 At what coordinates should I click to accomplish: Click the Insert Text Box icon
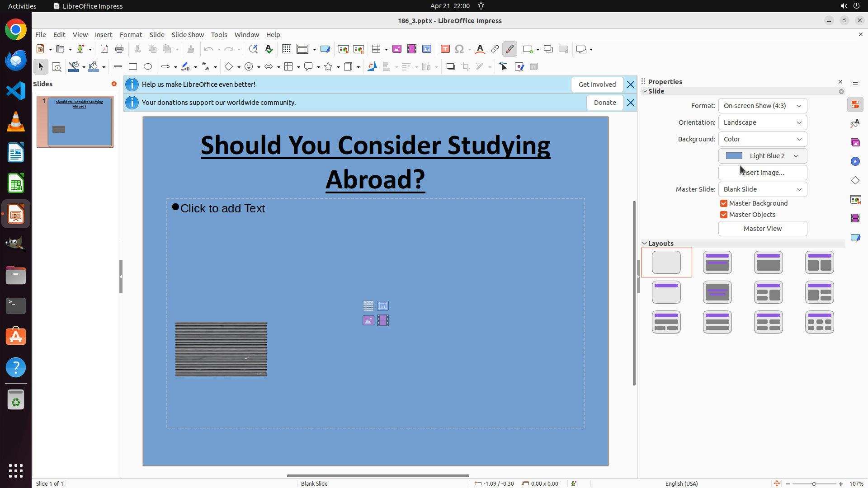click(445, 49)
